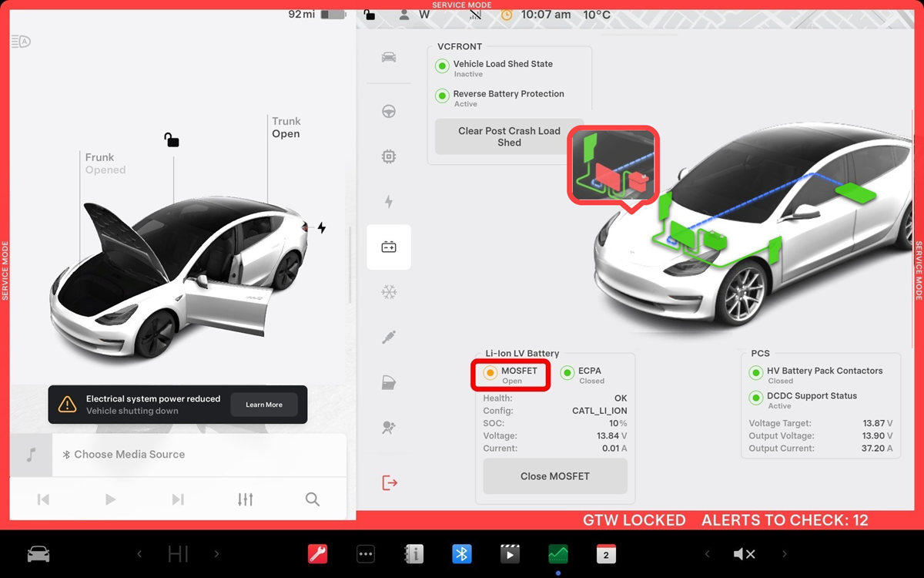This screenshot has width=924, height=578.
Task: Open vehicle controls via the bottom car icon
Action: pos(38,554)
